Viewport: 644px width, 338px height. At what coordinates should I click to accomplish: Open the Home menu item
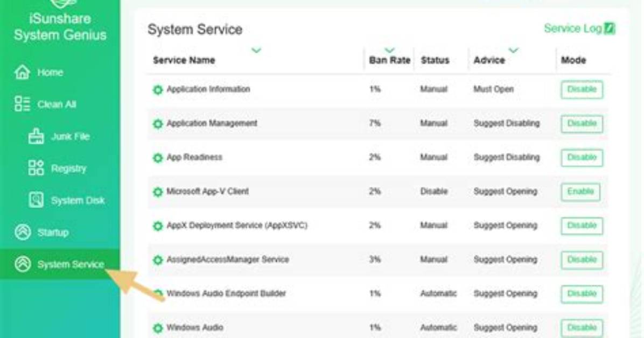coord(50,72)
